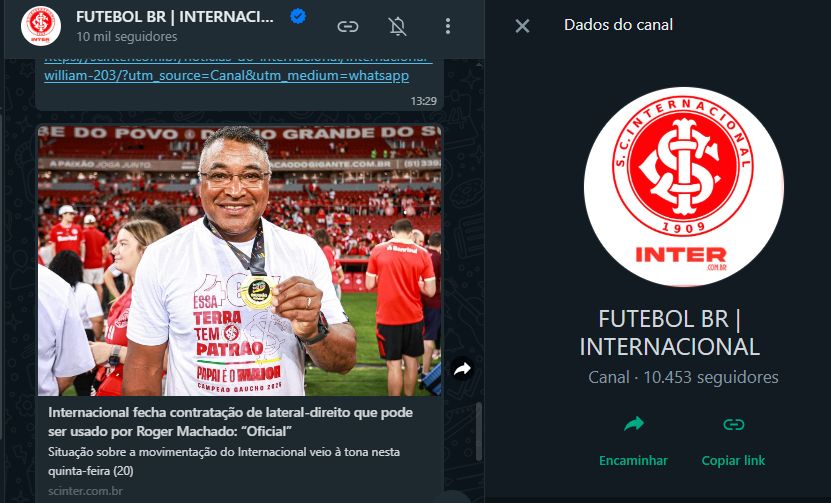Click the FUTEBOL BR | INTERNACI... header title

tap(175, 17)
